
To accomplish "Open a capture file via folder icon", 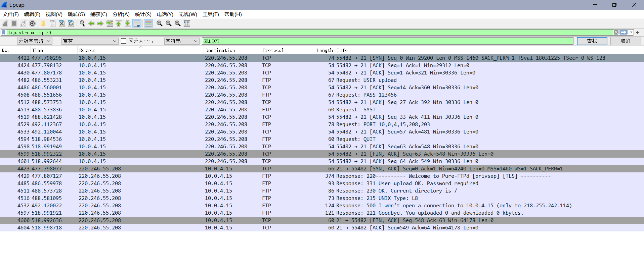I will [43, 23].
